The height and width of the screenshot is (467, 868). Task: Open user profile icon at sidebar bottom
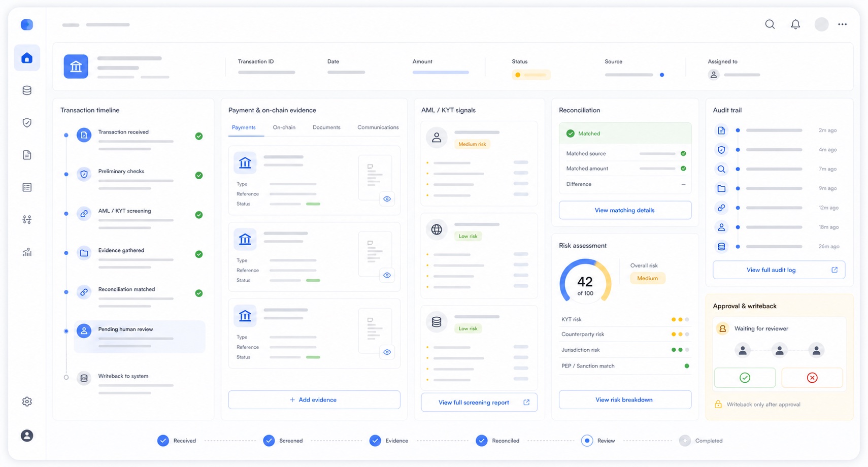click(27, 436)
